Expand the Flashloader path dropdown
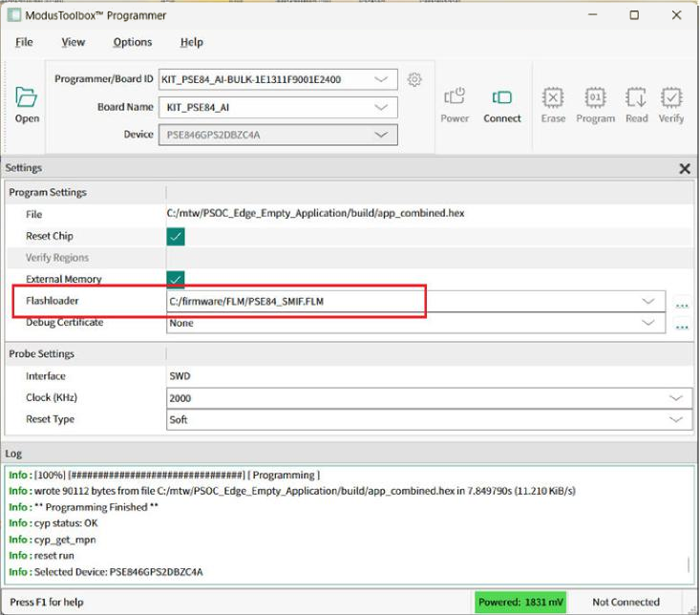700x615 pixels. pyautogui.click(x=647, y=301)
